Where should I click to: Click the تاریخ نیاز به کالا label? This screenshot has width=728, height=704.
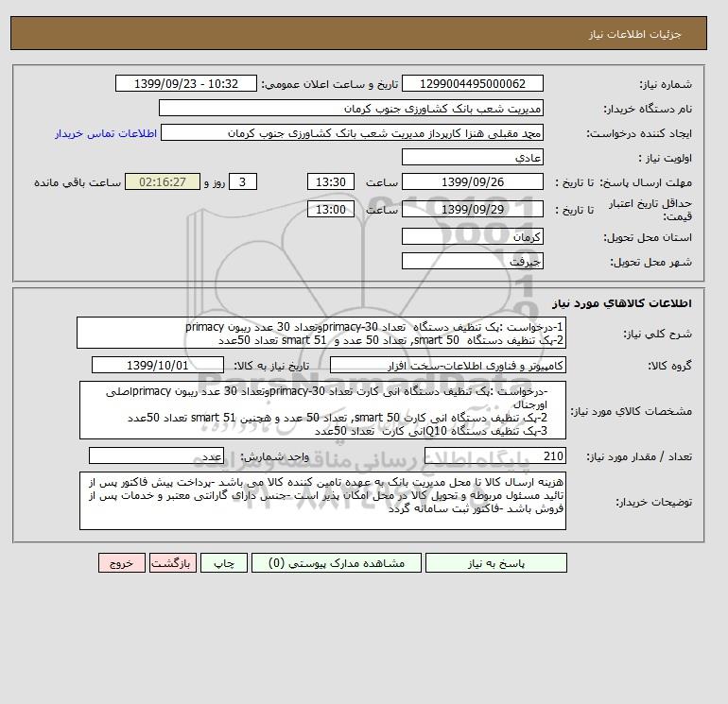pos(271,366)
